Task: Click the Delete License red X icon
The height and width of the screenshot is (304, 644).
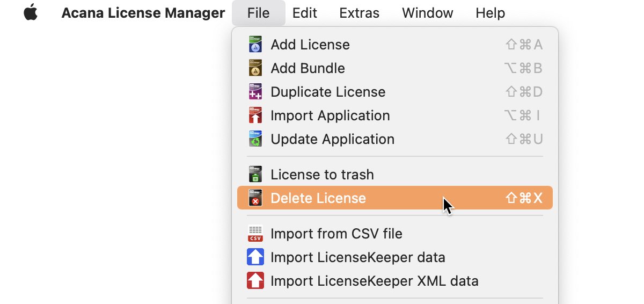Action: click(255, 198)
